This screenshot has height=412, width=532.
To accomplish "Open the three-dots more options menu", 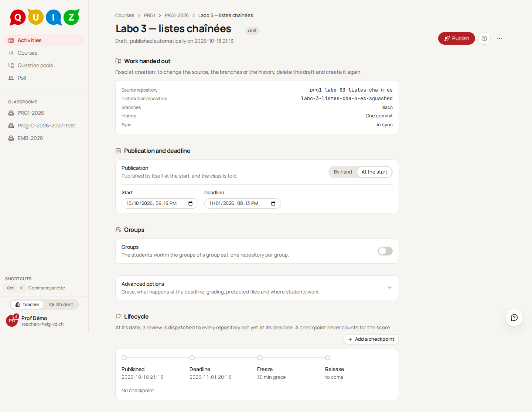I will (499, 38).
